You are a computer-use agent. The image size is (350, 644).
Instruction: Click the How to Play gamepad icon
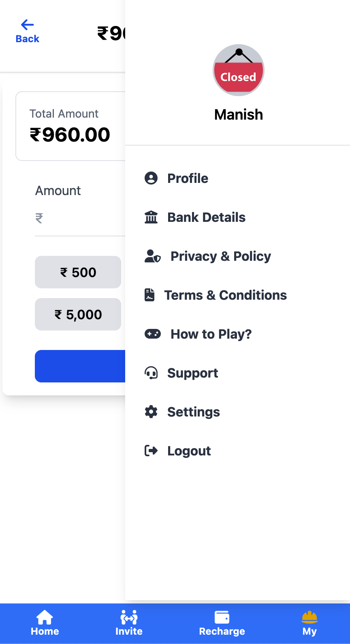153,334
